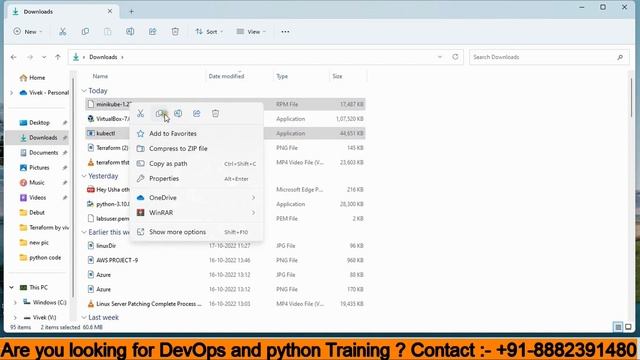Close the Downloads tab
Screen dimensions: 640x360
coord(109,11)
